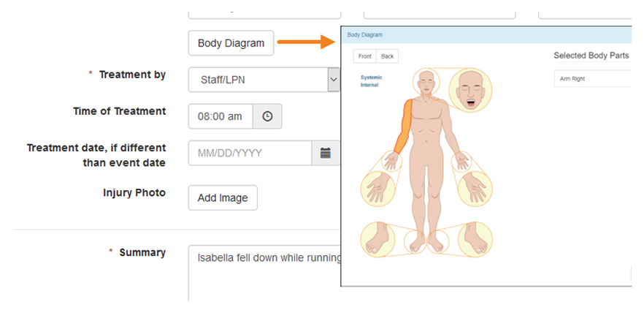Screen dimensions: 644x313
Task: Click the enlarged face circle
Action: [470, 91]
